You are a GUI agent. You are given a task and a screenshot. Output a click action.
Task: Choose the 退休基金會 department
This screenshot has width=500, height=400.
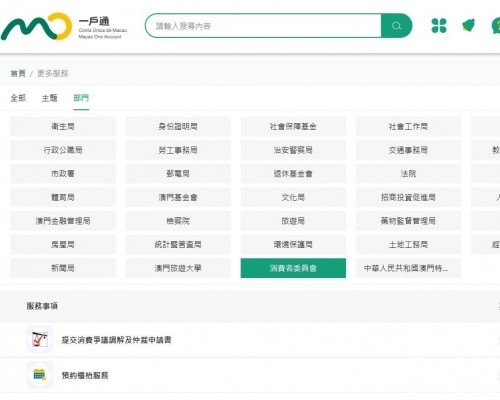[293, 174]
